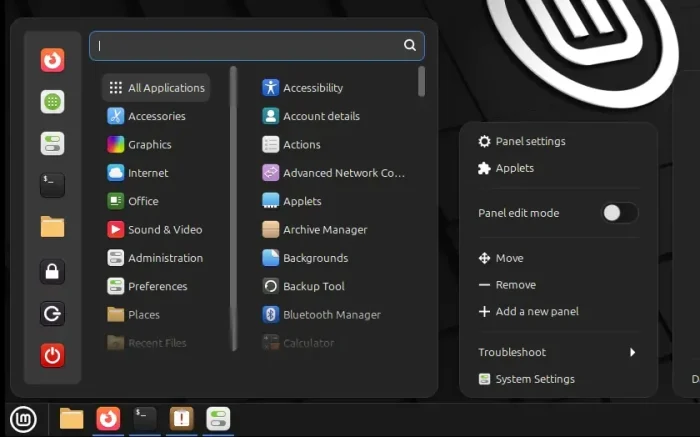Choose the Administration category

[155, 258]
